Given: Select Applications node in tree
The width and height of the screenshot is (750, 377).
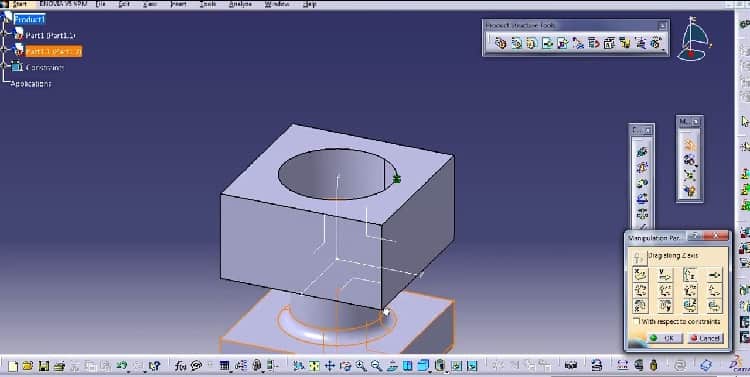Looking at the screenshot, I should pyautogui.click(x=31, y=84).
